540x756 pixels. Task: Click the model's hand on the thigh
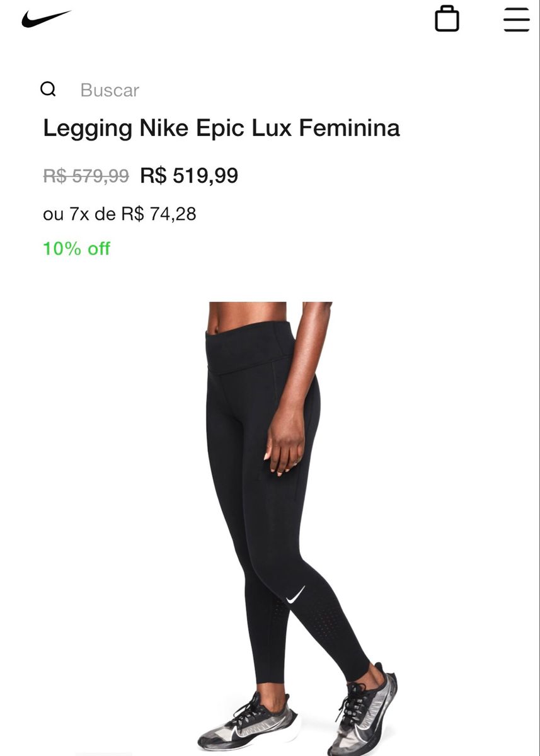click(x=285, y=442)
